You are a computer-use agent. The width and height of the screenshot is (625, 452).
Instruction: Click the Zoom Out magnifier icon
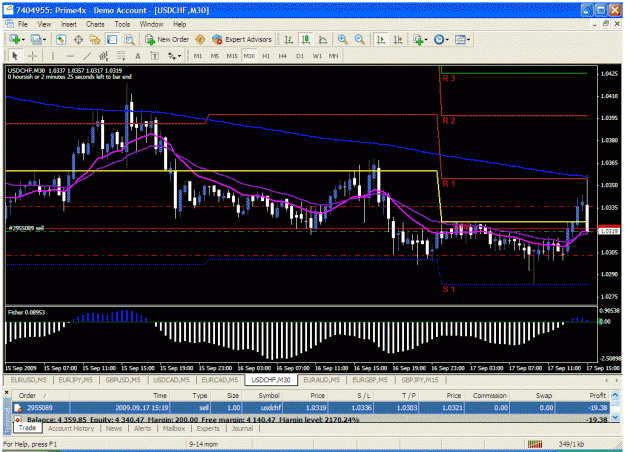pos(360,39)
